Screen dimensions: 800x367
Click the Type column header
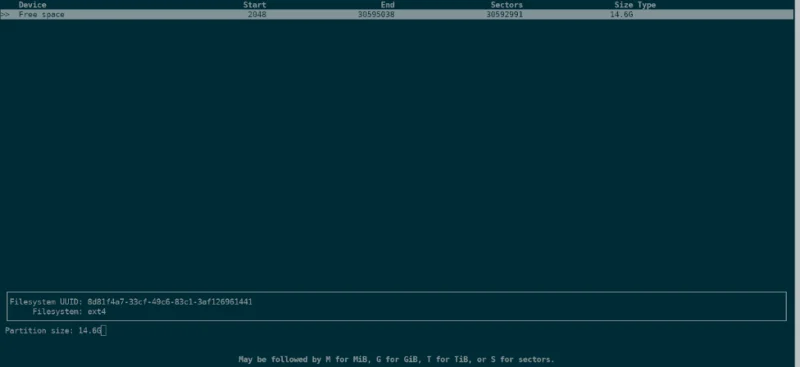pyautogui.click(x=646, y=5)
